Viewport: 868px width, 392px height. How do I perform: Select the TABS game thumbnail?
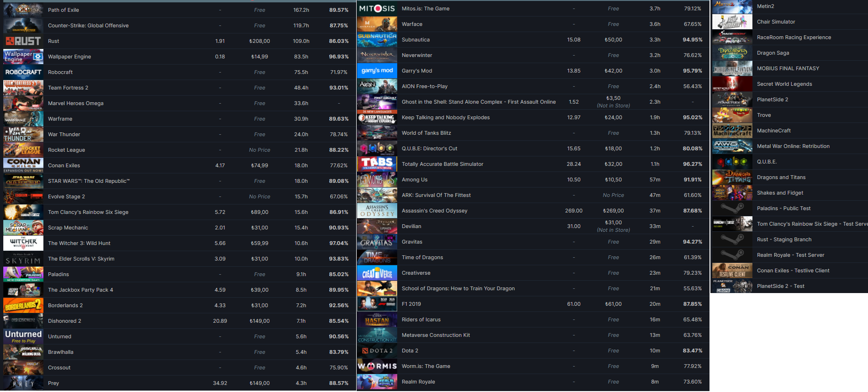(377, 164)
